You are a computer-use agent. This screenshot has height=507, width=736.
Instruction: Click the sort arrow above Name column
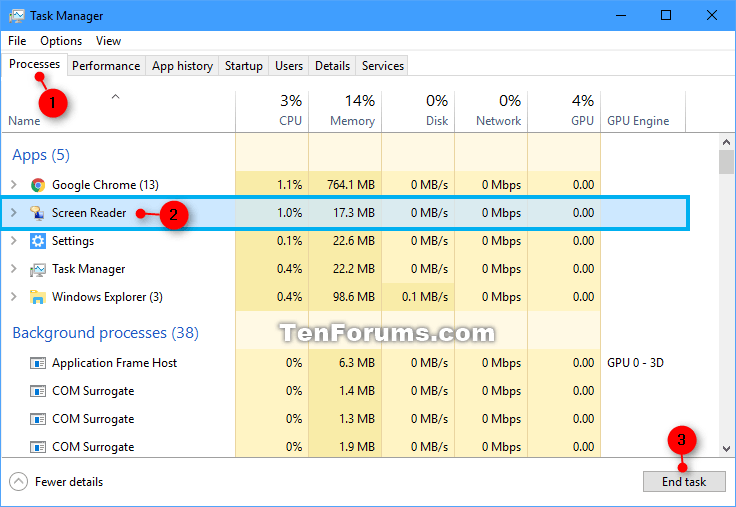tap(115, 97)
